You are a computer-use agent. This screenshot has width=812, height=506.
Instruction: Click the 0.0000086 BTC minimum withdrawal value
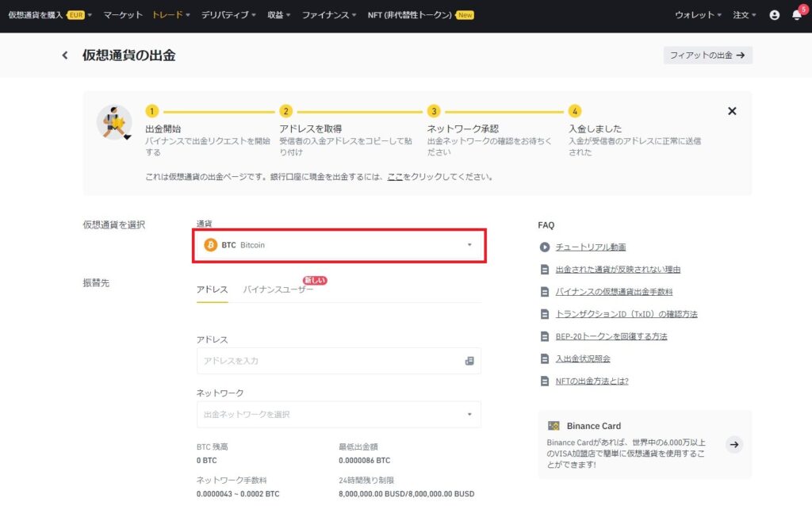tap(364, 460)
